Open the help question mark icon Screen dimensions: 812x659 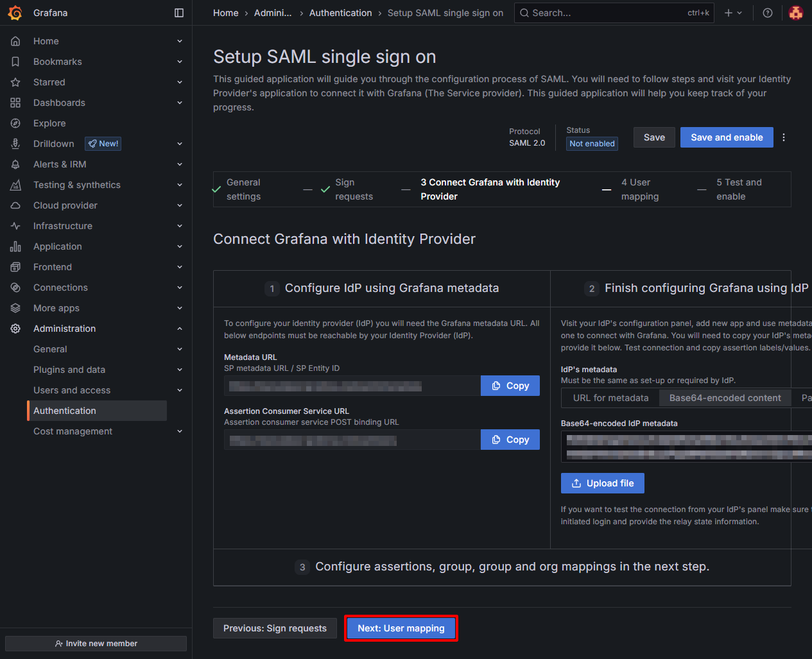point(767,13)
